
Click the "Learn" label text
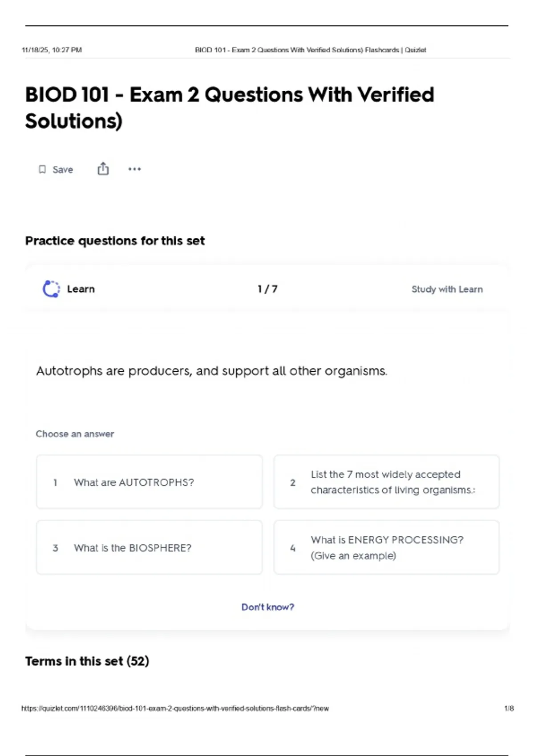pos(81,289)
